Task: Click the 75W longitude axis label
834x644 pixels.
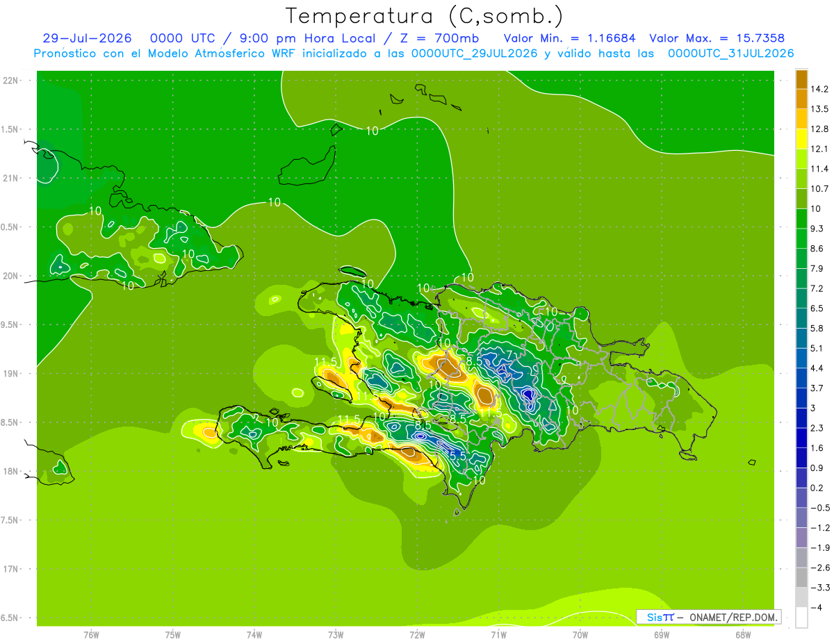Action: [x=173, y=635]
